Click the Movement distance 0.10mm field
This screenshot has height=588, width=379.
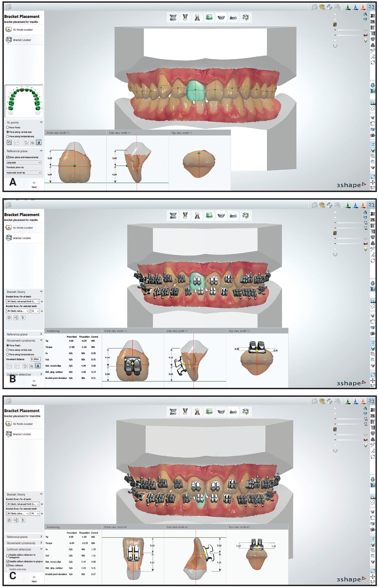pos(35,359)
